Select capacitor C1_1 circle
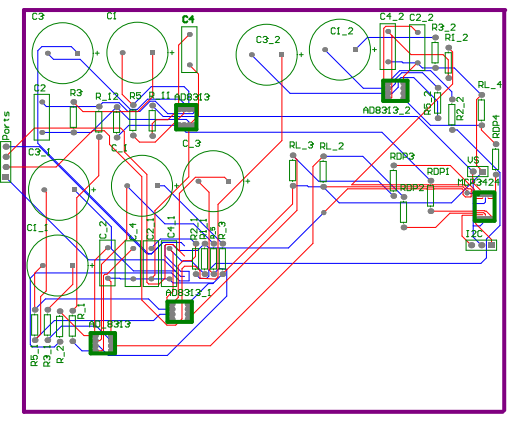This screenshot has height=427, width=514. pos(58,265)
